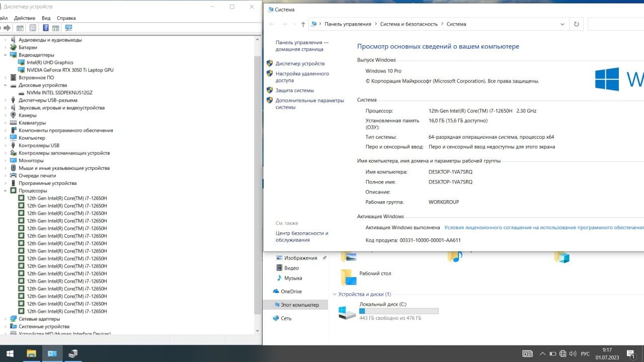Click the blue Help question-mark toolbar icon

46,28
